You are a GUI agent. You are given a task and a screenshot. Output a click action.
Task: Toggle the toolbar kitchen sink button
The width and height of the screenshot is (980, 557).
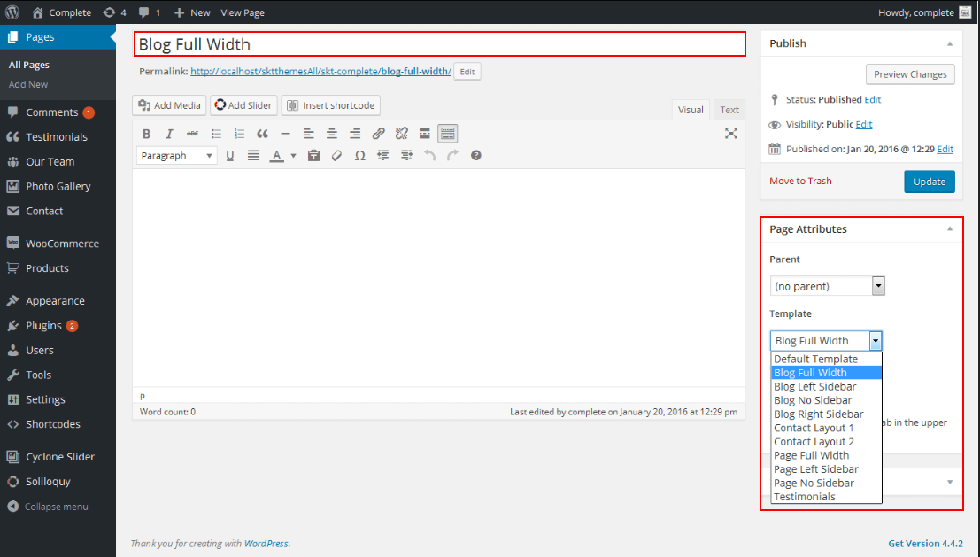click(x=448, y=134)
